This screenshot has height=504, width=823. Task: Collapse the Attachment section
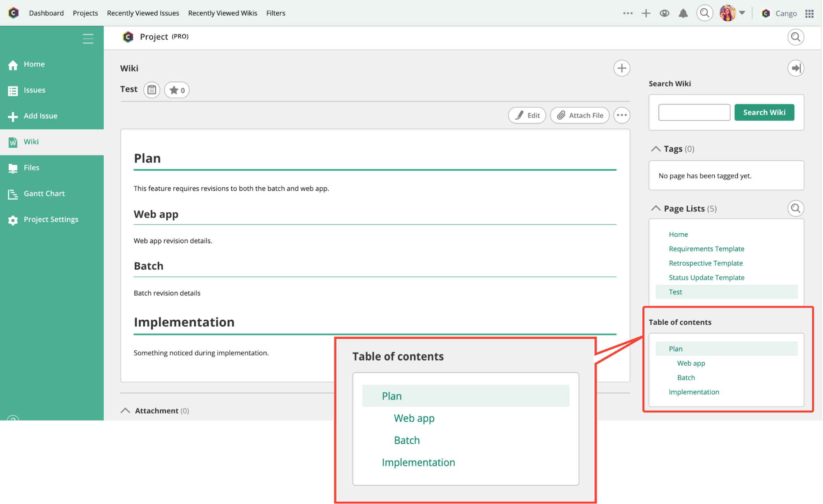click(125, 411)
